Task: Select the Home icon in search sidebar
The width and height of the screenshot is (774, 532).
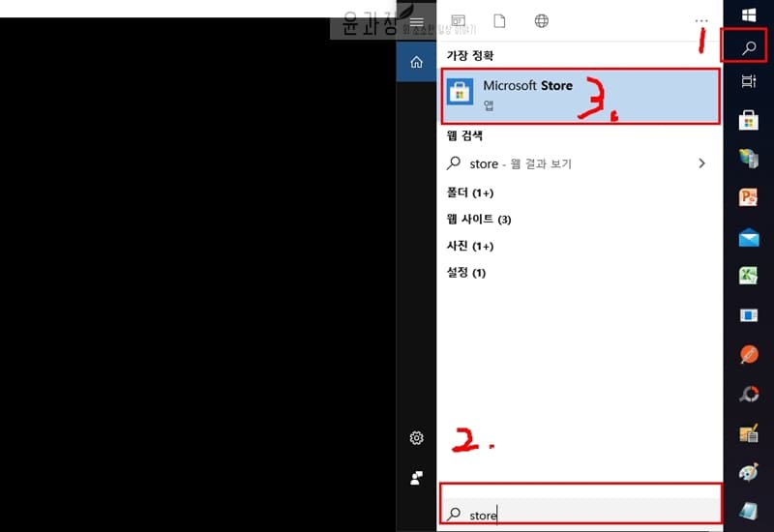Action: [x=417, y=62]
